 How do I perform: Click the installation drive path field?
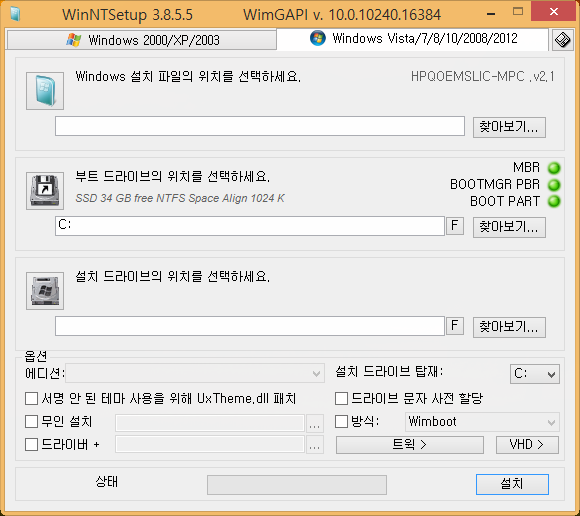pyautogui.click(x=250, y=326)
